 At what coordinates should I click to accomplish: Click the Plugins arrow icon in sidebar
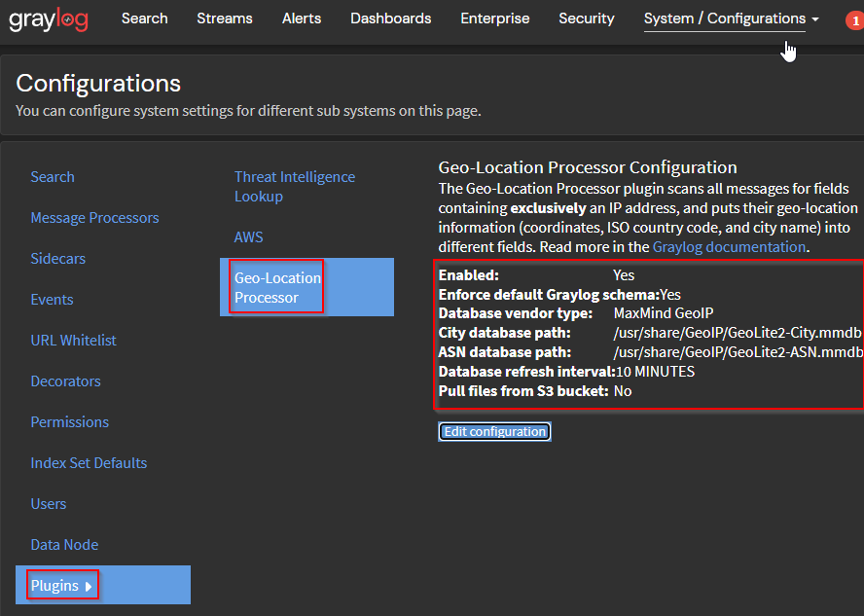(90, 585)
